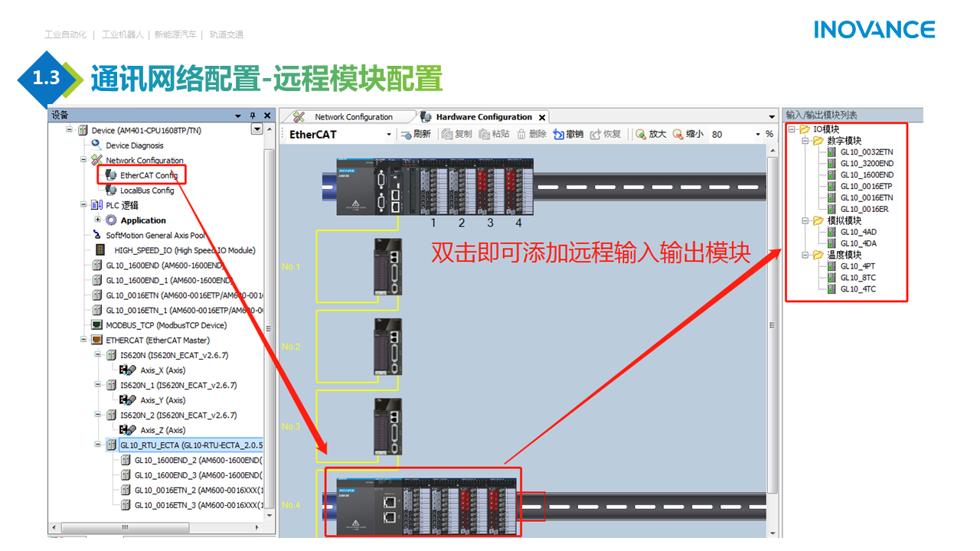
Task: Collapse the ETHERCAT master node
Action: point(83,340)
